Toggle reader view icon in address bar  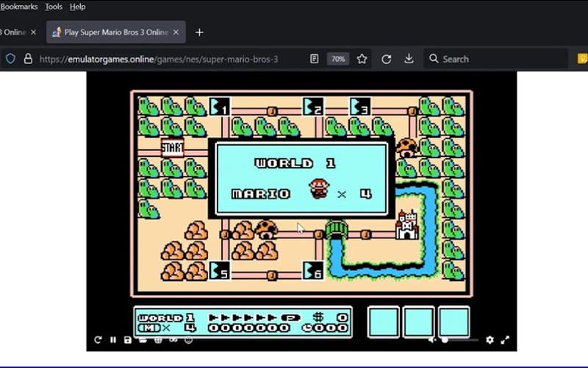pos(315,59)
